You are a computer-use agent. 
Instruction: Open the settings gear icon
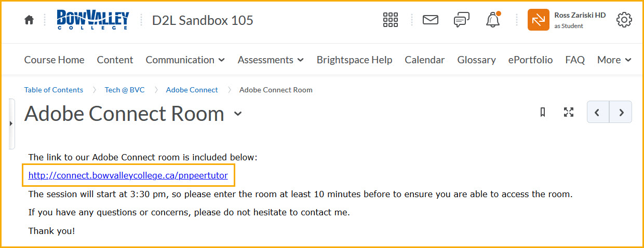624,20
